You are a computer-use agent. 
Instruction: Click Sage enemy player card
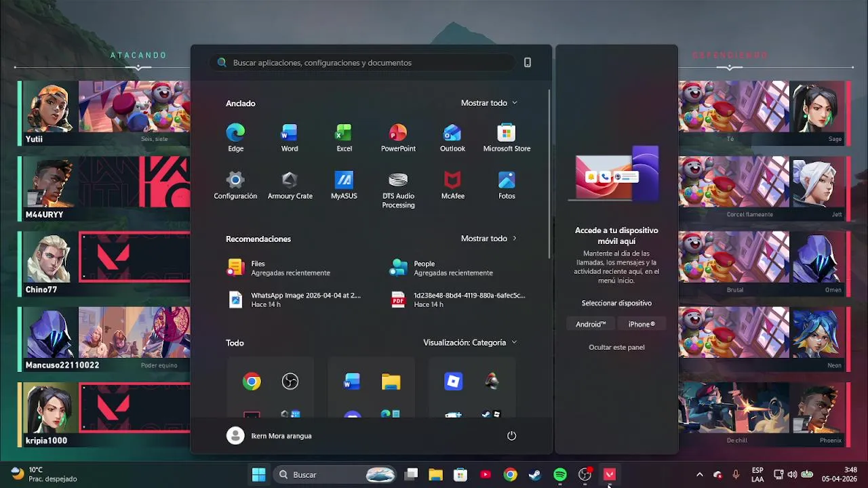tap(764, 113)
